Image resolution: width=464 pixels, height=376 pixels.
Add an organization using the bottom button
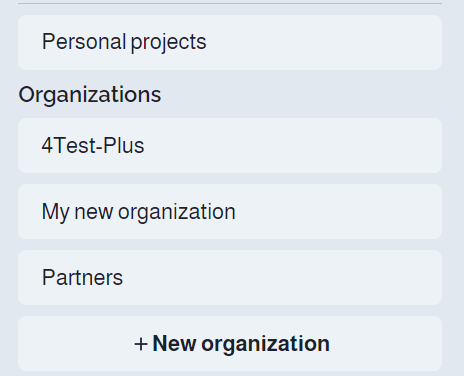tap(230, 343)
